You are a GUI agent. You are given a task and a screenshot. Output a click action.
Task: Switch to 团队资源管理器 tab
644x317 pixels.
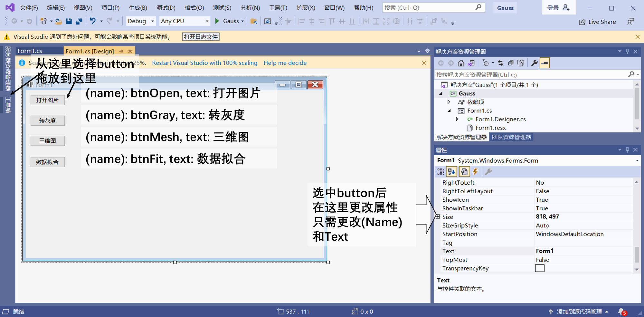[511, 137]
